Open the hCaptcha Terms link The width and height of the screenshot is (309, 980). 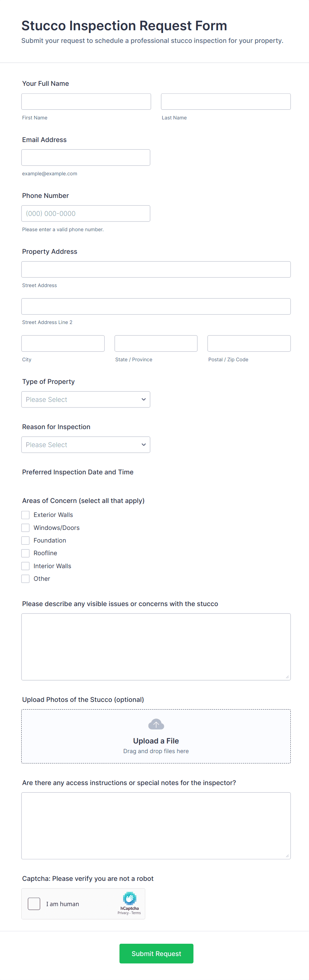[x=136, y=913]
